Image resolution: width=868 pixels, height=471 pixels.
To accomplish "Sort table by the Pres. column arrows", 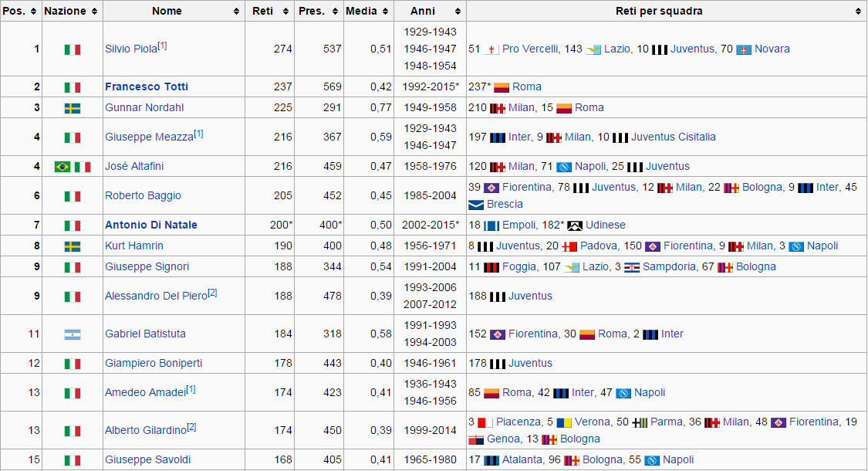I will coord(335,11).
